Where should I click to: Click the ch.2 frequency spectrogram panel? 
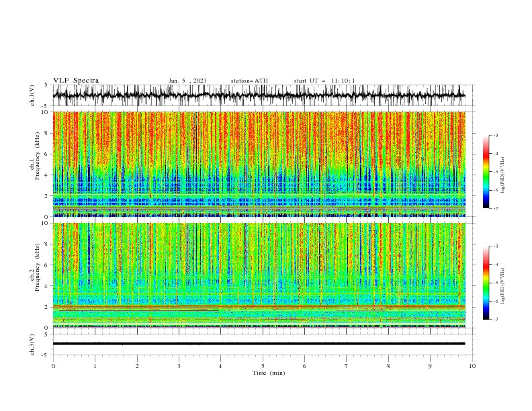pyautogui.click(x=259, y=275)
